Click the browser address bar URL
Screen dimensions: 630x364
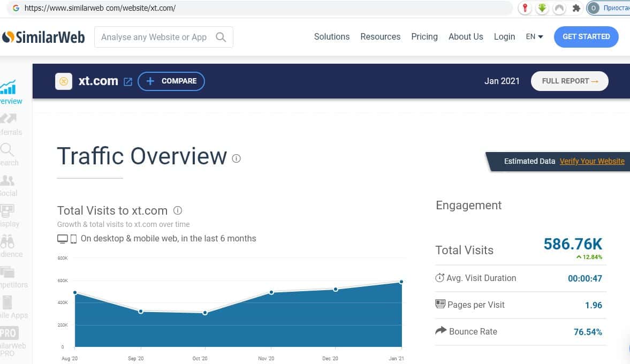click(x=100, y=8)
